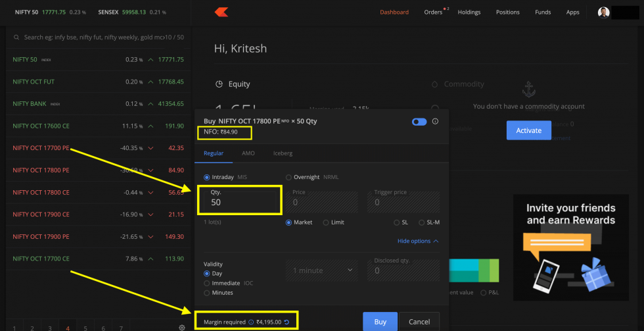Open the Funds page
The height and width of the screenshot is (331, 644).
coord(543,13)
